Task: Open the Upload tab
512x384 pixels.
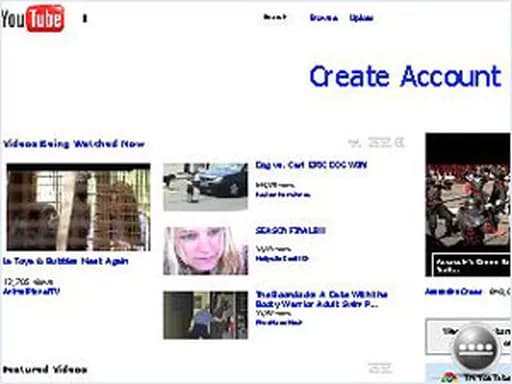Action: [361, 18]
